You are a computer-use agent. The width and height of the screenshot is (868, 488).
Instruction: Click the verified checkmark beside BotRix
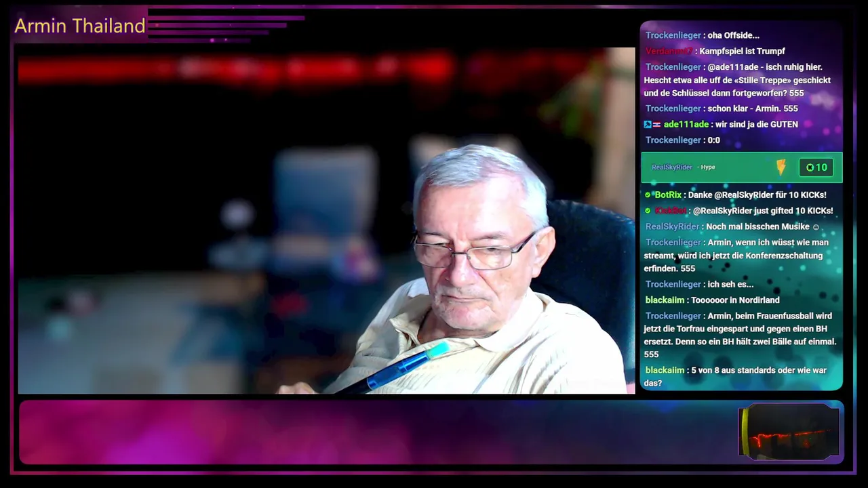coord(648,195)
